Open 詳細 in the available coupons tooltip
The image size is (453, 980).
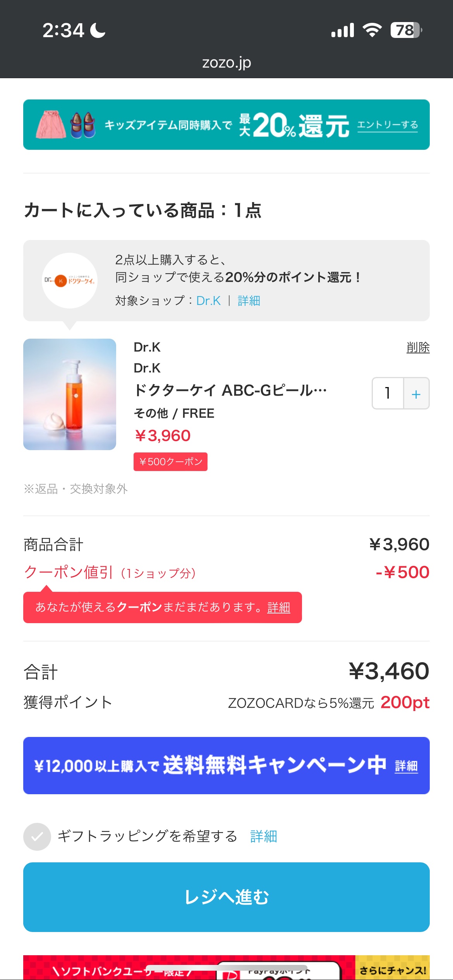[278, 607]
